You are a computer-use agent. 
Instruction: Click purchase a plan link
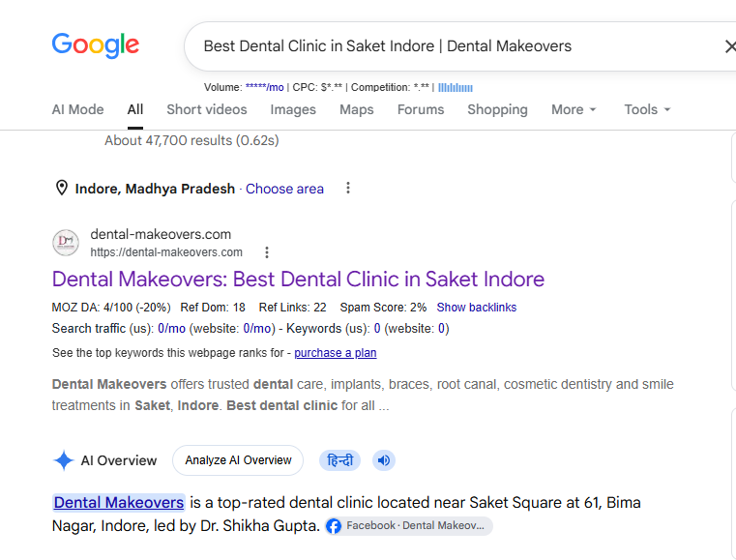tap(336, 353)
